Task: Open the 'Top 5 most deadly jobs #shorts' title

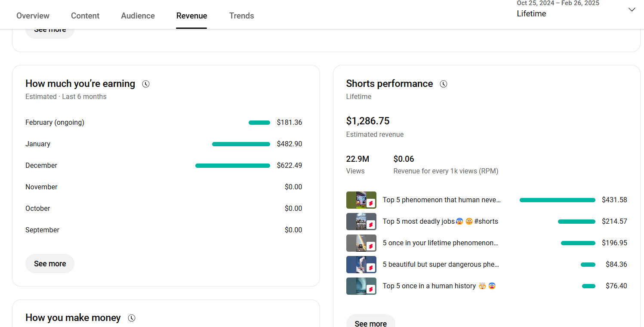Action: pyautogui.click(x=441, y=222)
